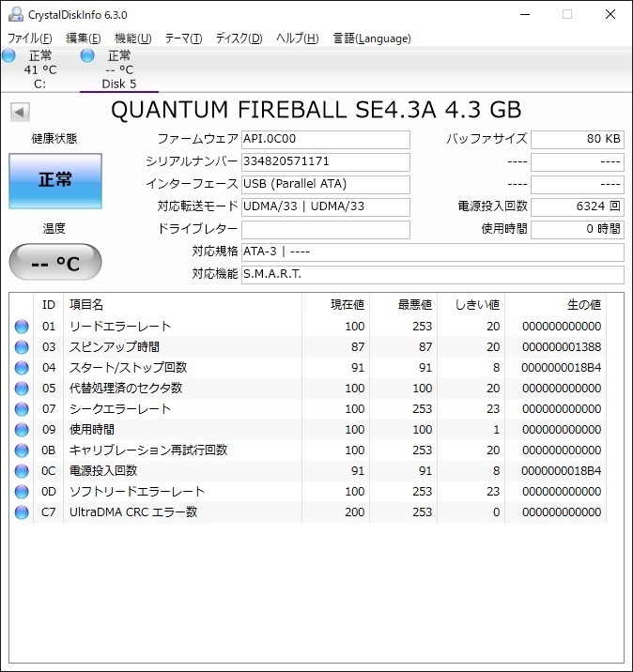Minimize the CrystalDiskInfo window
This screenshot has height=672, width=633.
[525, 14]
